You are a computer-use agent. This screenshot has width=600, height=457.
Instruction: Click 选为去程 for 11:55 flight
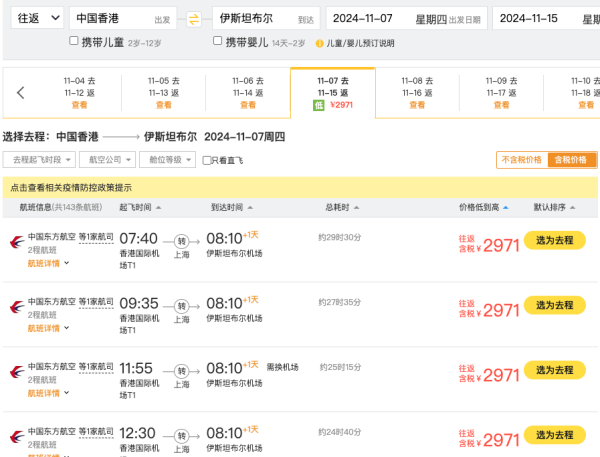pyautogui.click(x=554, y=370)
